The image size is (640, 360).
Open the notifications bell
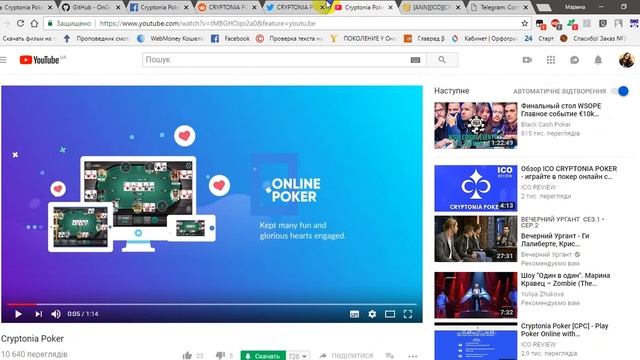coord(598,60)
